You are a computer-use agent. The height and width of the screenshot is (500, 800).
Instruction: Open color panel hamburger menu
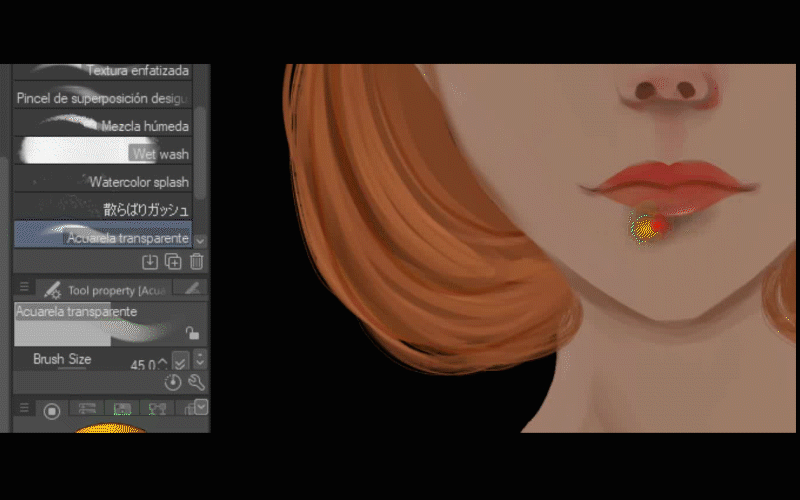(x=24, y=408)
